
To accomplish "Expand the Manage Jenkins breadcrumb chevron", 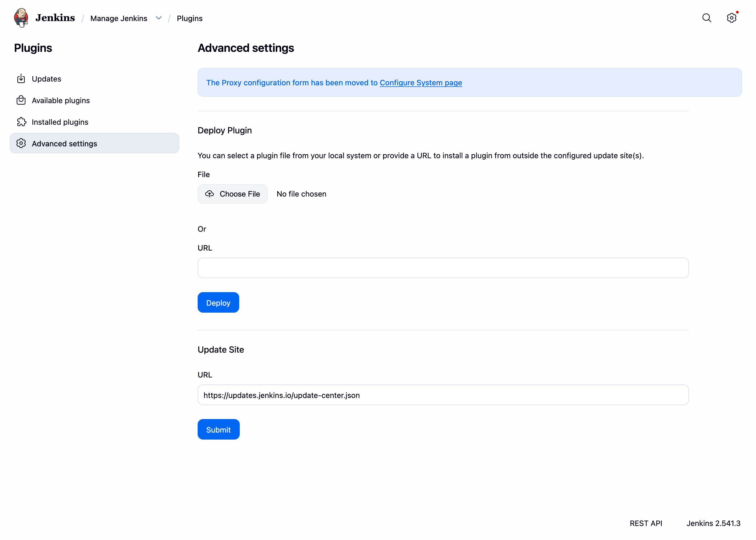I will 159,18.
